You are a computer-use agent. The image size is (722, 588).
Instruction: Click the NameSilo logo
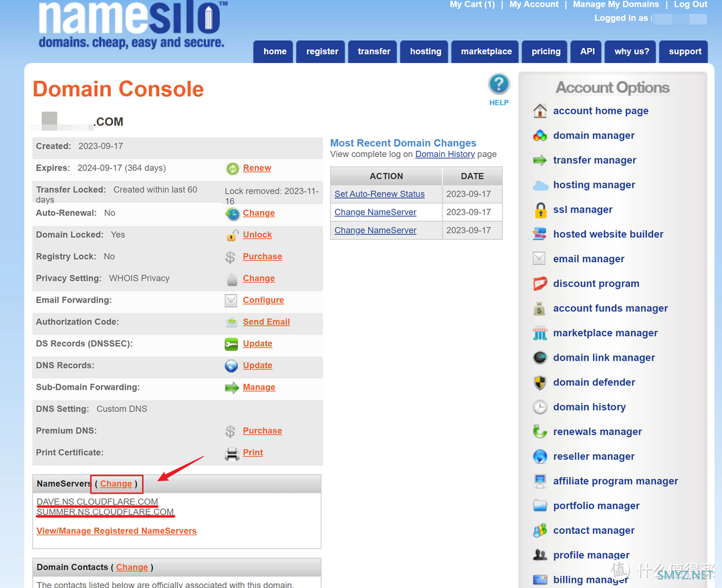[x=132, y=24]
